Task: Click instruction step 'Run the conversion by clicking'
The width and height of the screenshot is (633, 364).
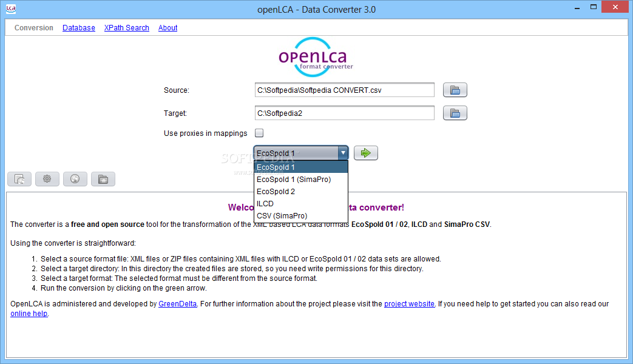Action: point(124,288)
